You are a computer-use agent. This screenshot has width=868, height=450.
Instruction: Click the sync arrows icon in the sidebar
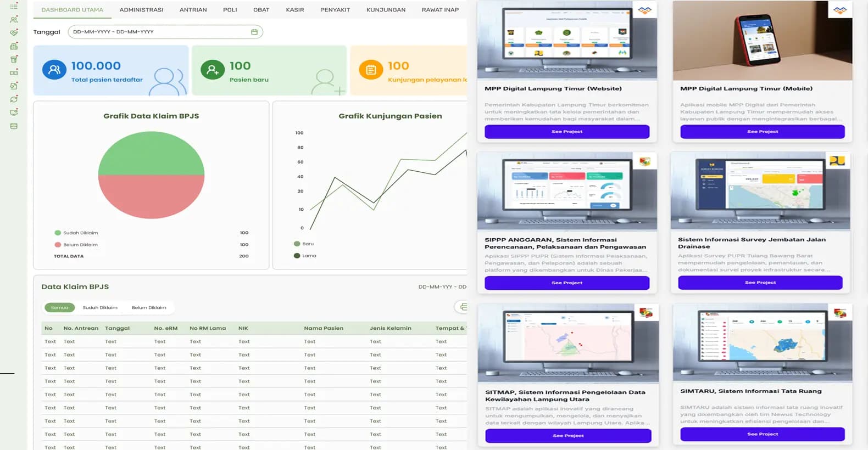point(14,99)
